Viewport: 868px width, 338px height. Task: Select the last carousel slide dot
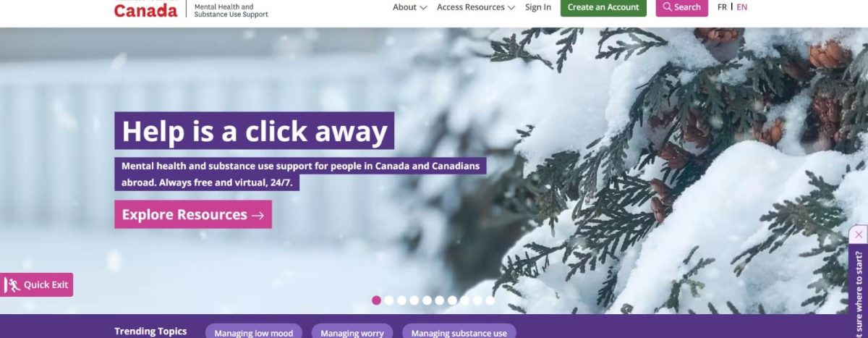click(490, 300)
